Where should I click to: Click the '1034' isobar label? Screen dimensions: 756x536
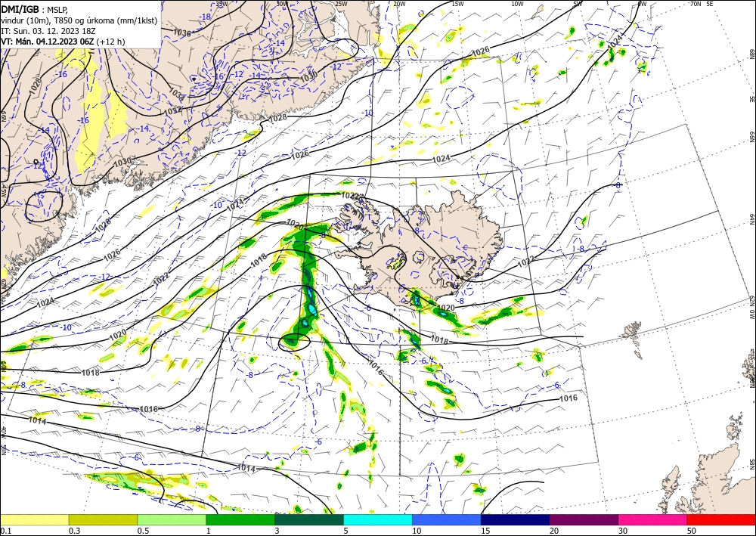click(x=177, y=94)
